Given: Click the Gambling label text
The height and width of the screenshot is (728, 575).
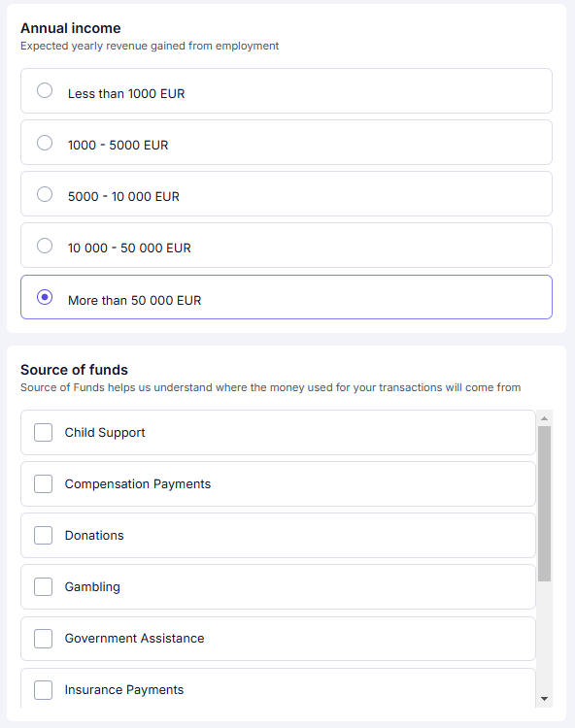Looking at the screenshot, I should [x=92, y=587].
